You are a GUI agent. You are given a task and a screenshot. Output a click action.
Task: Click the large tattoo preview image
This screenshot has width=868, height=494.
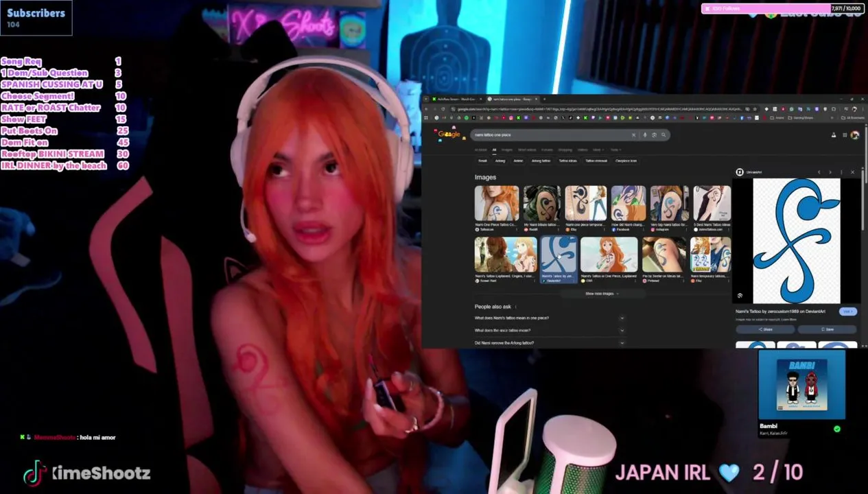796,240
